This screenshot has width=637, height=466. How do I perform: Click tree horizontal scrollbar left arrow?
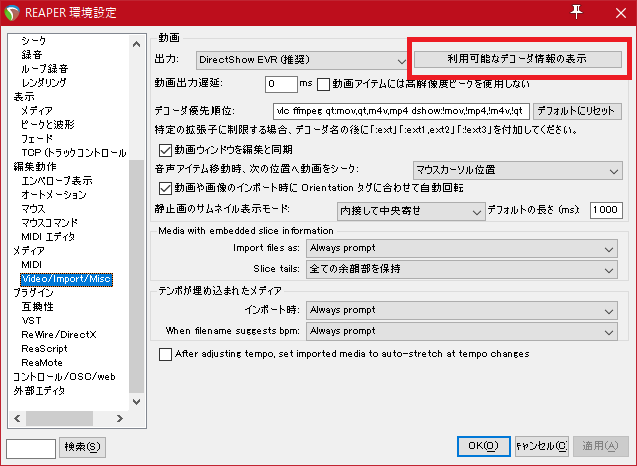pyautogui.click(x=17, y=418)
